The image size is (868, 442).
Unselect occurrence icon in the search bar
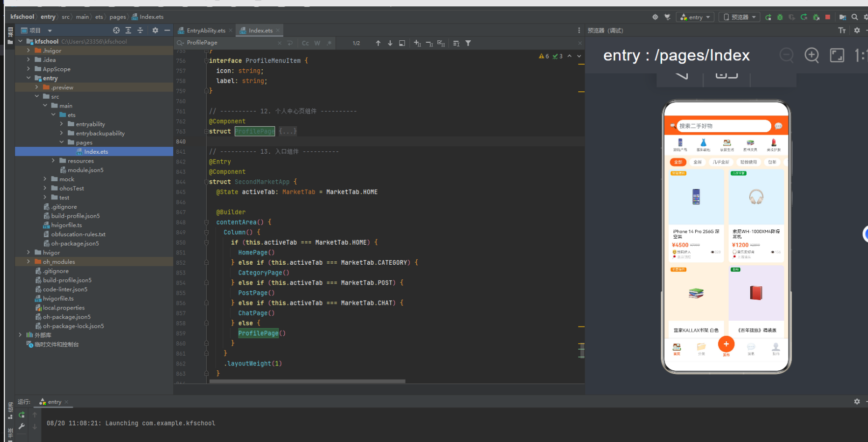click(x=429, y=43)
